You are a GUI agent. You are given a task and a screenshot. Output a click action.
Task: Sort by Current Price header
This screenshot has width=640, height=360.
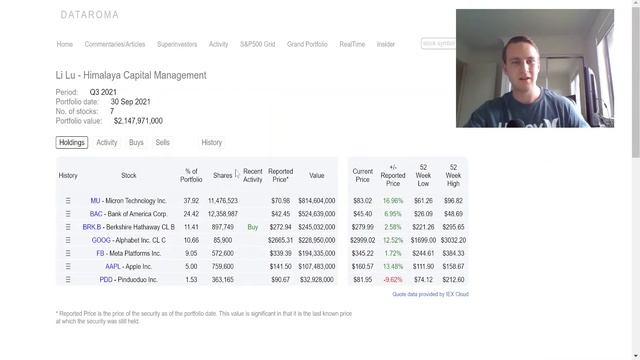click(362, 176)
